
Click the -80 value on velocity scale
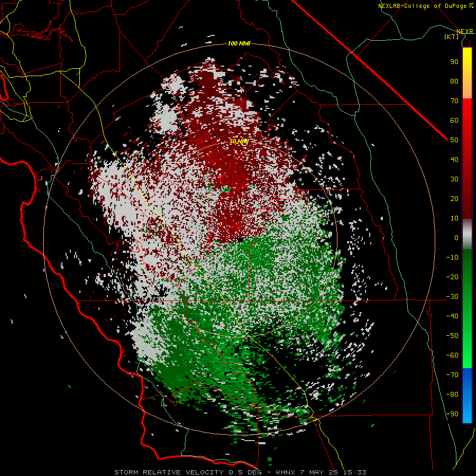coord(452,395)
